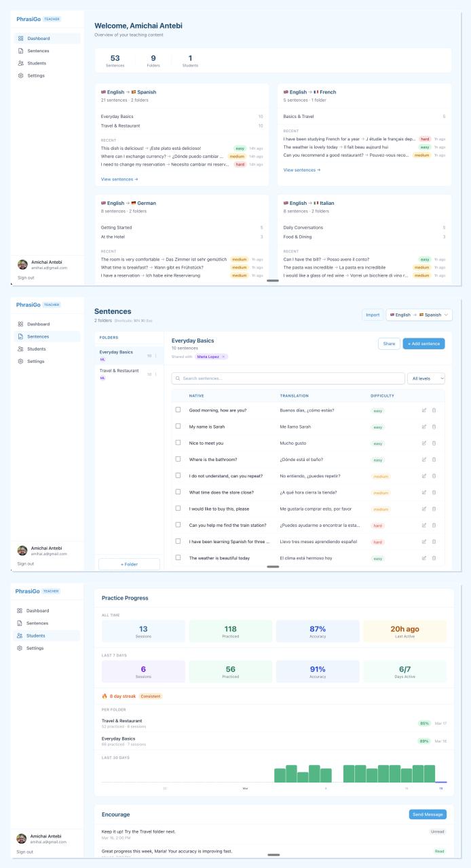Click the trash icon for "Where is the bathroom?"

click(x=434, y=460)
